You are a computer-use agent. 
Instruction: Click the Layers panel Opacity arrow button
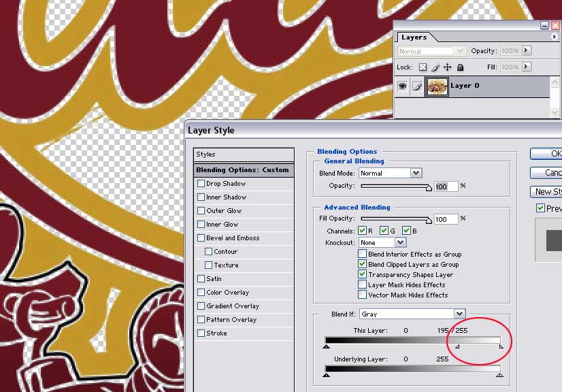click(526, 51)
